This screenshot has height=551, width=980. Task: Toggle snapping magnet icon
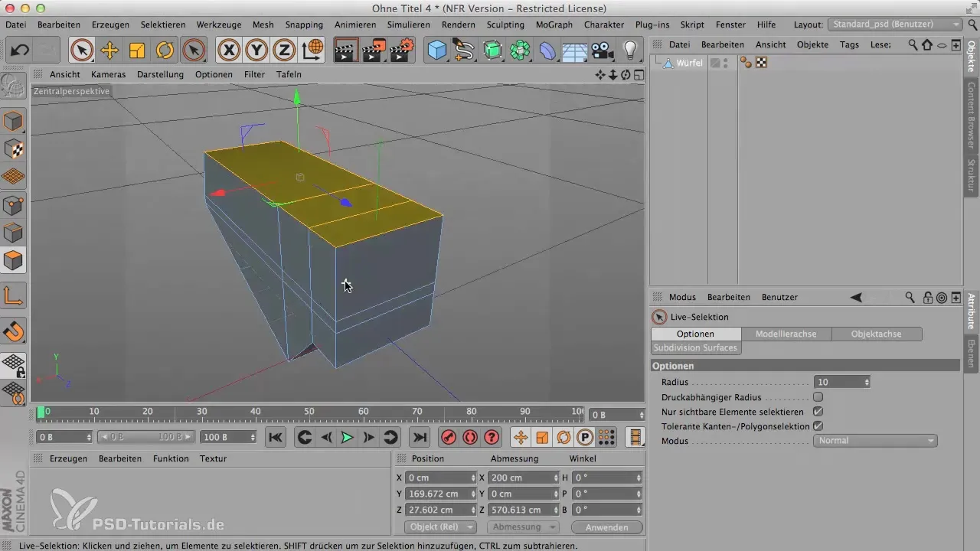click(13, 331)
